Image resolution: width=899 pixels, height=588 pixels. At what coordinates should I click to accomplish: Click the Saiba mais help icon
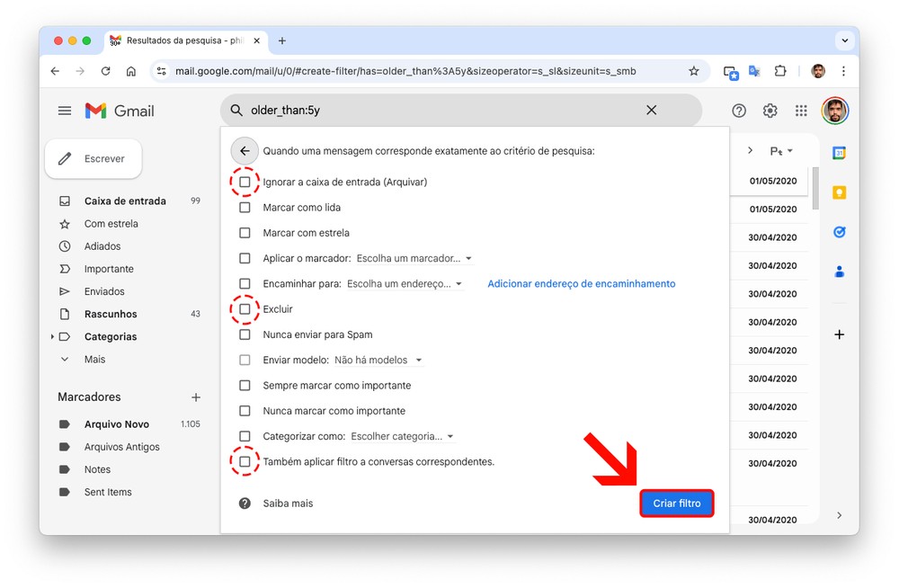(245, 503)
